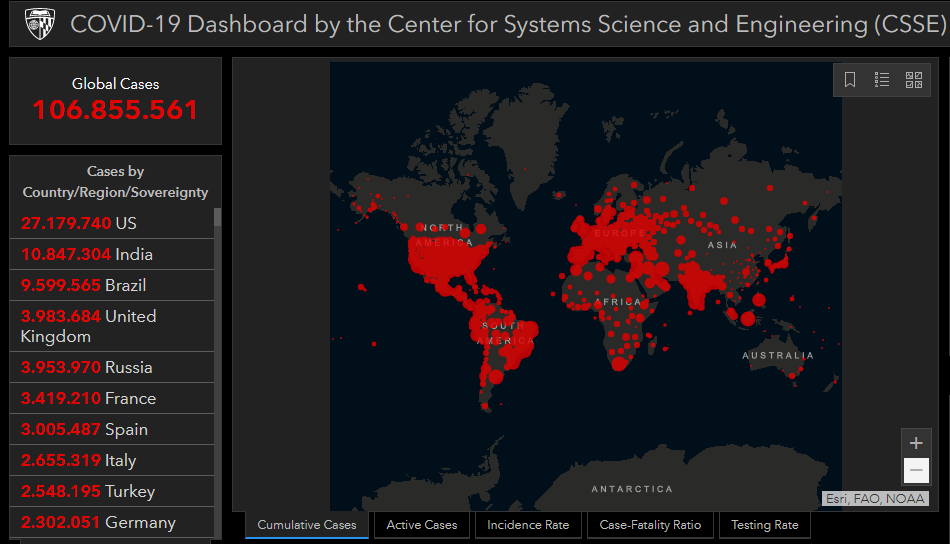Pick the Turkey entry
Viewport: 950px width, 544px height.
pos(112,491)
